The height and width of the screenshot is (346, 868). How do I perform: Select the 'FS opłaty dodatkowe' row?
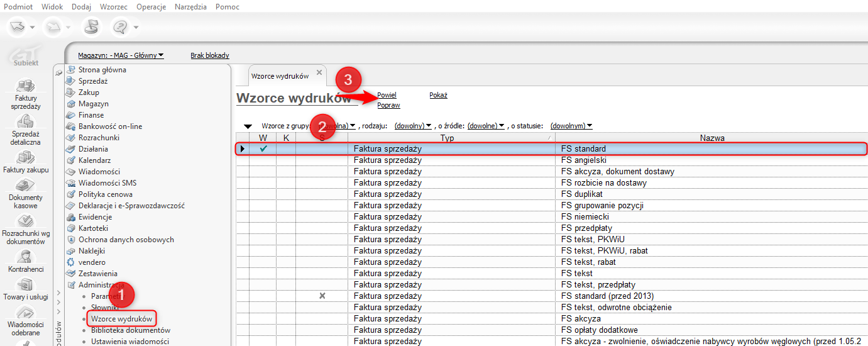[x=552, y=330]
